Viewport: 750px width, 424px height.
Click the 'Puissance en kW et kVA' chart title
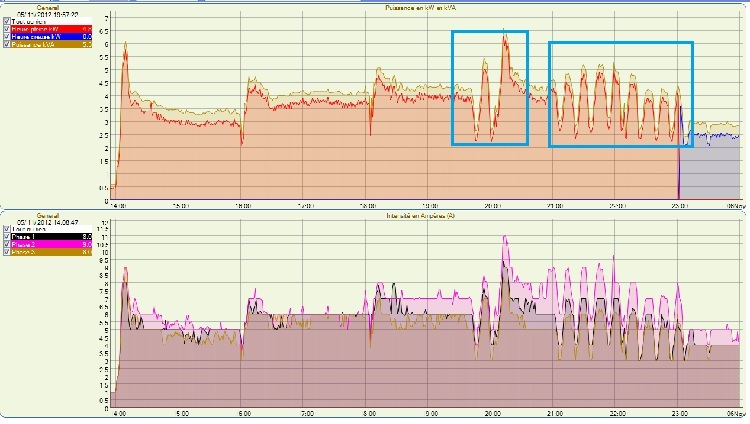(420, 7)
